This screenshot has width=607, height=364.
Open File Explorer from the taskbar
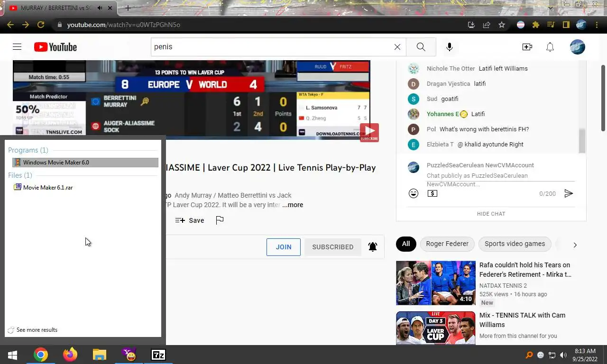click(100, 355)
